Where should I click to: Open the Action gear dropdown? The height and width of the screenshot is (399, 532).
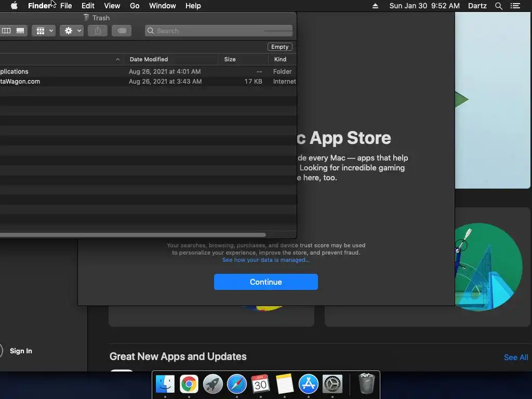pos(72,31)
